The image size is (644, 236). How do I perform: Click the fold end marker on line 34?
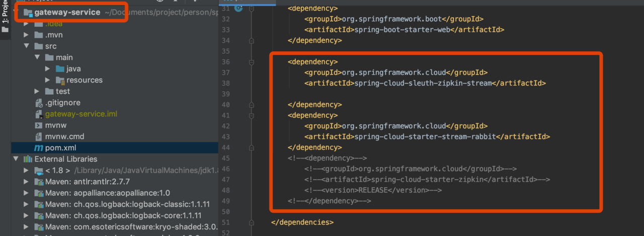[252, 40]
